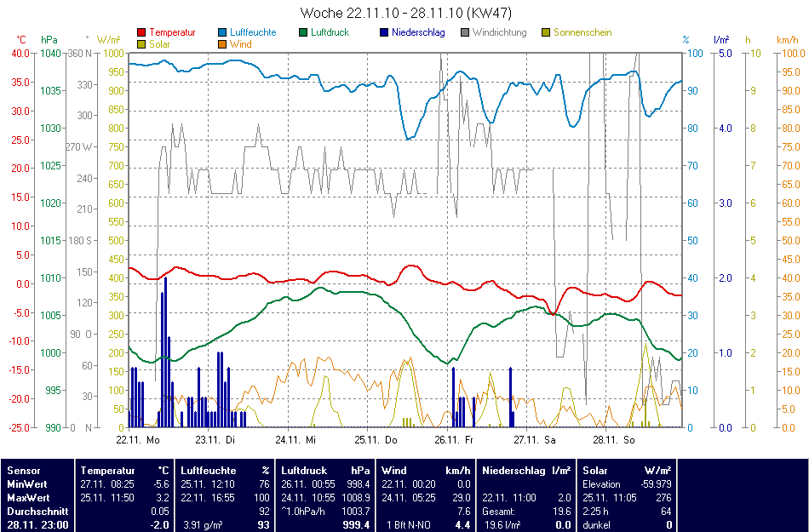Click the MinWert row label
Image resolution: width=809 pixels, height=532 pixels.
tap(27, 484)
